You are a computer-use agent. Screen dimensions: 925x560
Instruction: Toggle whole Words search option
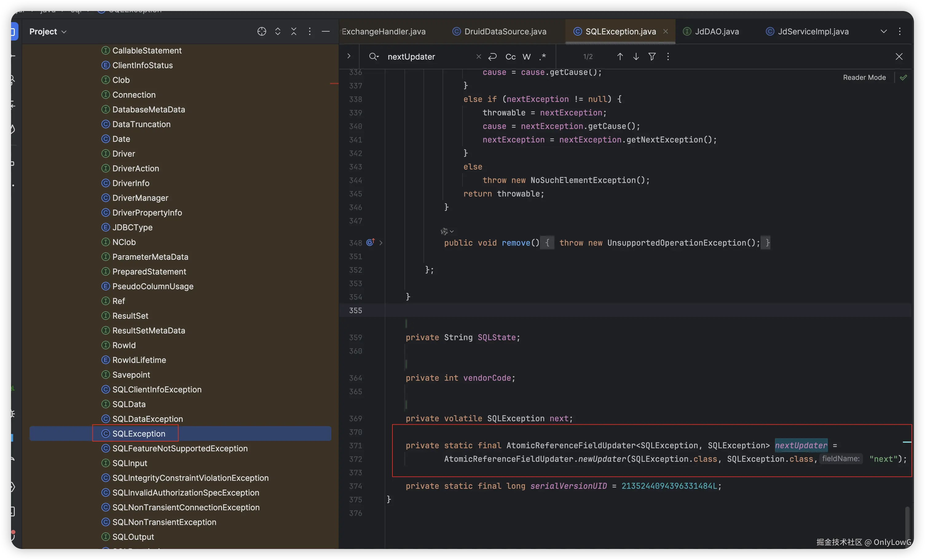point(526,56)
